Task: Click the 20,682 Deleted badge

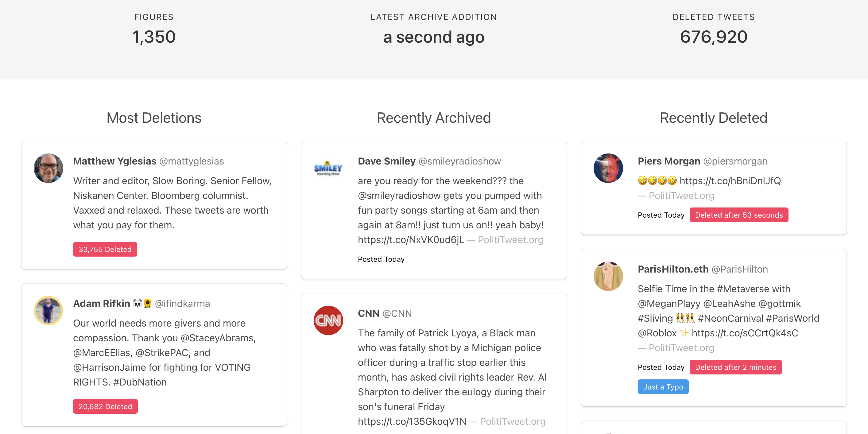Action: pos(106,406)
